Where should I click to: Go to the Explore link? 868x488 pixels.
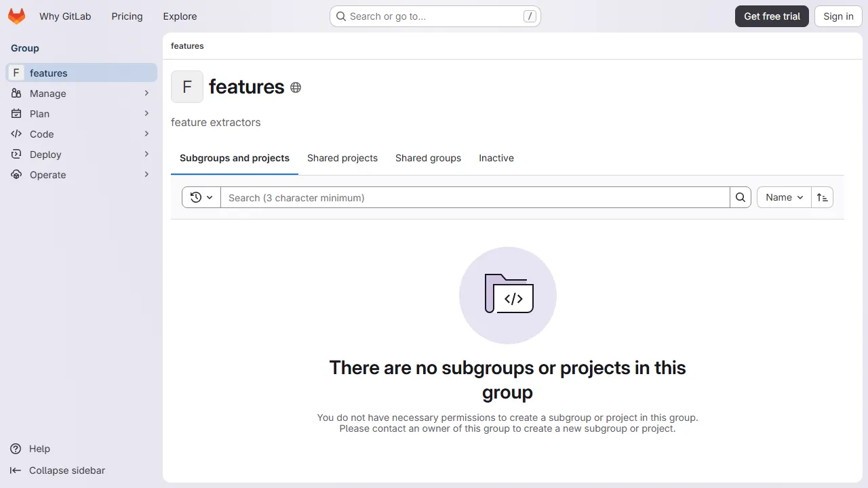tap(180, 16)
